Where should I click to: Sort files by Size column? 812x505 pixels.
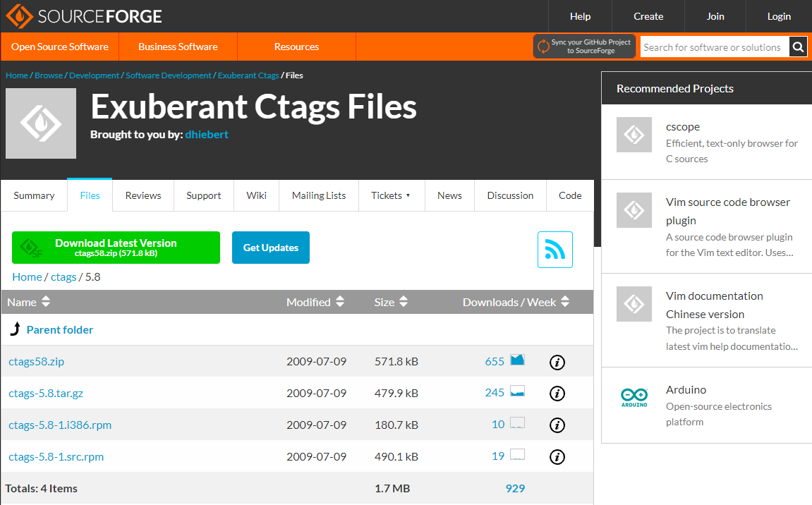pos(391,302)
